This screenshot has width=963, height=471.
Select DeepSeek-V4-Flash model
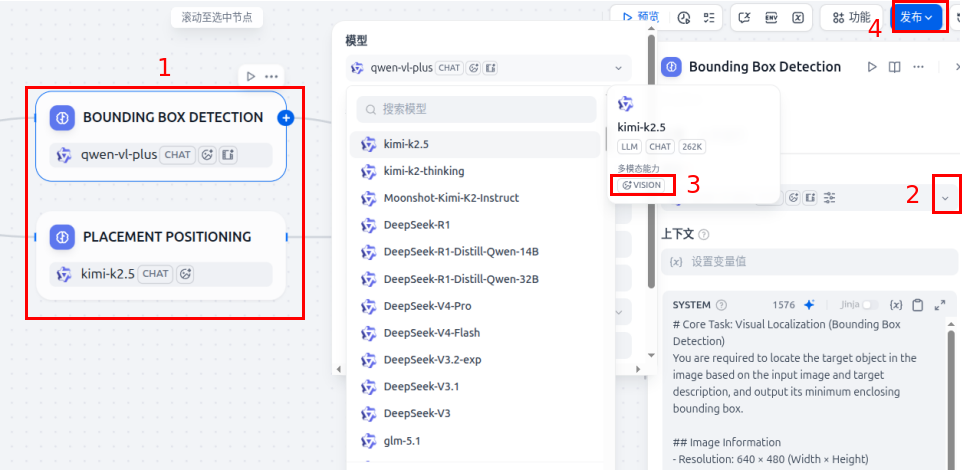(x=475, y=333)
